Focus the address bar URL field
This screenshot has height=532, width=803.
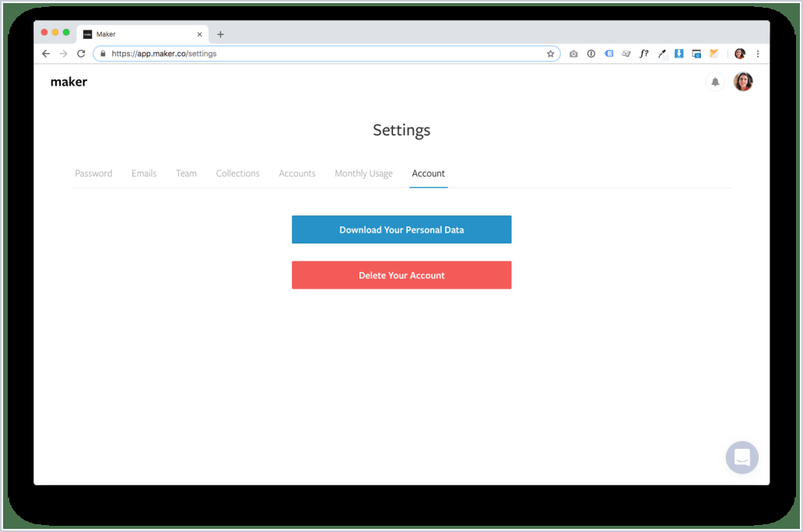pos(327,54)
